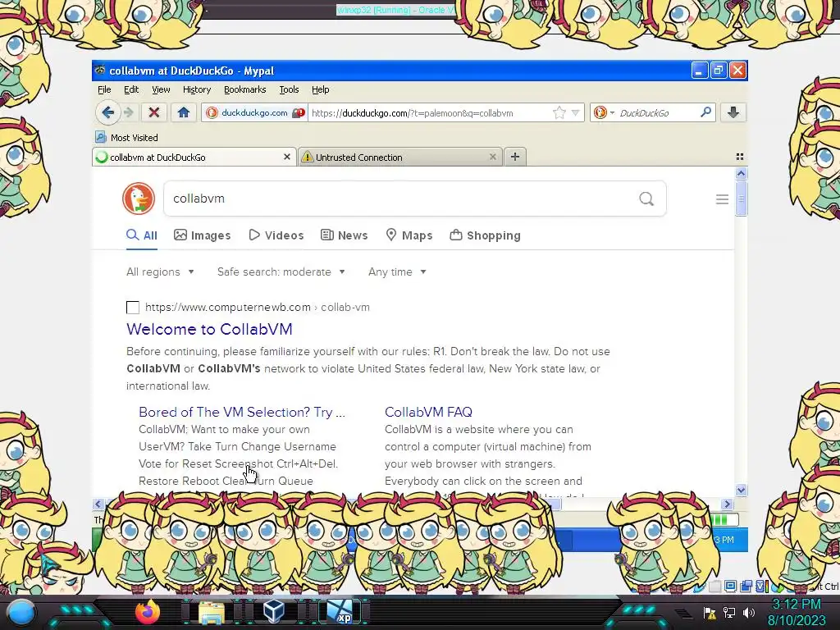
Task: Open the network tray icon
Action: (x=729, y=613)
